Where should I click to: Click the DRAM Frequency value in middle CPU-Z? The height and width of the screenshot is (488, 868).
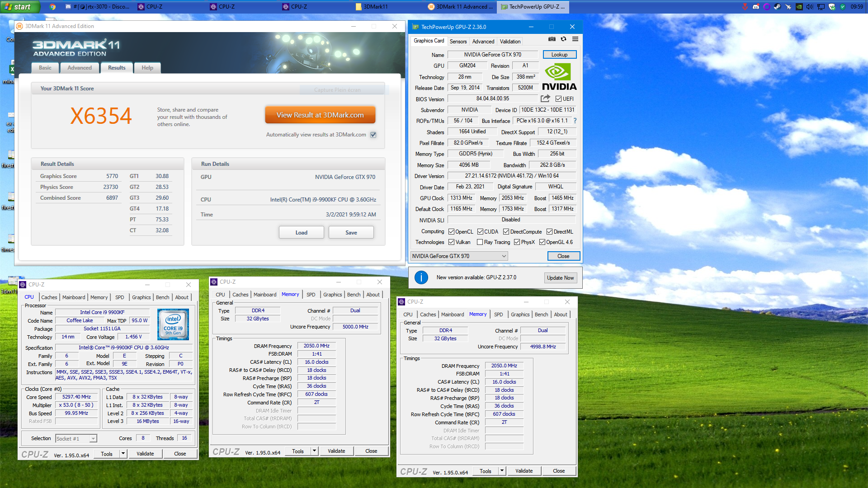(316, 346)
